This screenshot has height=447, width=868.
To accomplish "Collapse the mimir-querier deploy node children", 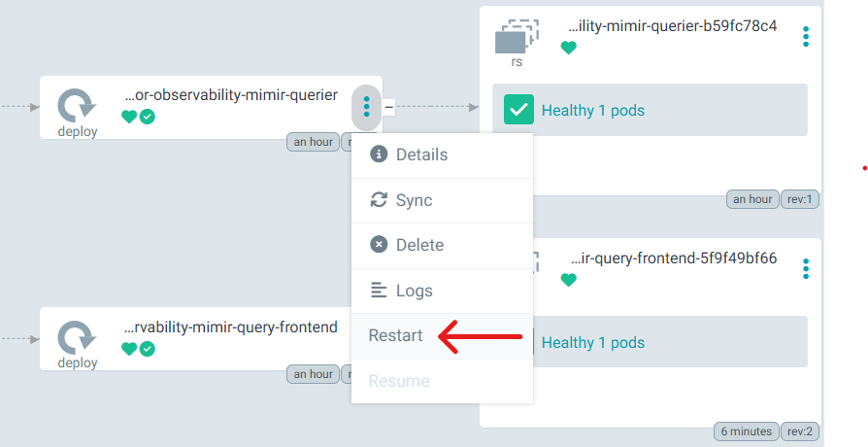I will (x=389, y=107).
